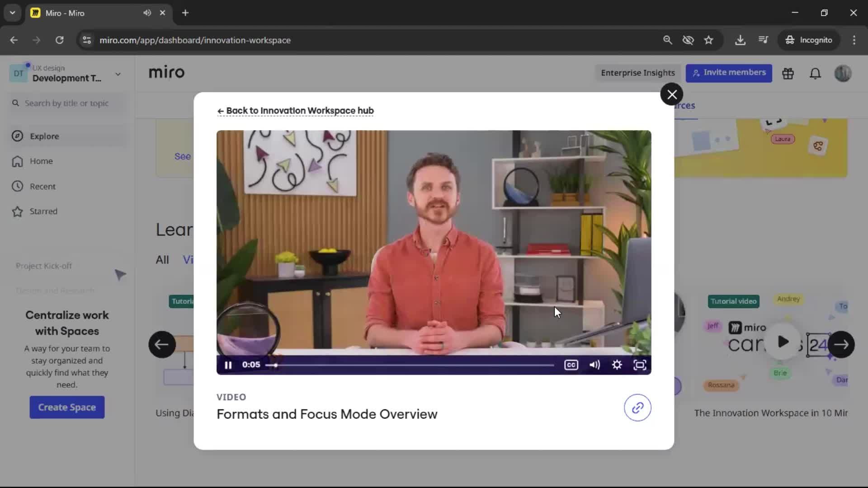Click the address bar URL
Screen dimensions: 868x488
coord(195,40)
